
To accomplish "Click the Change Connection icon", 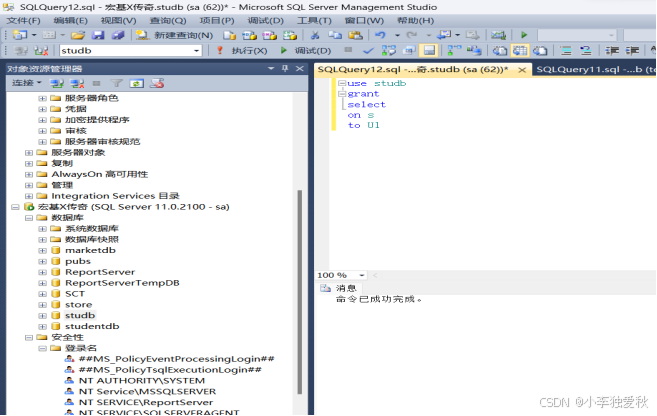I will point(41,51).
